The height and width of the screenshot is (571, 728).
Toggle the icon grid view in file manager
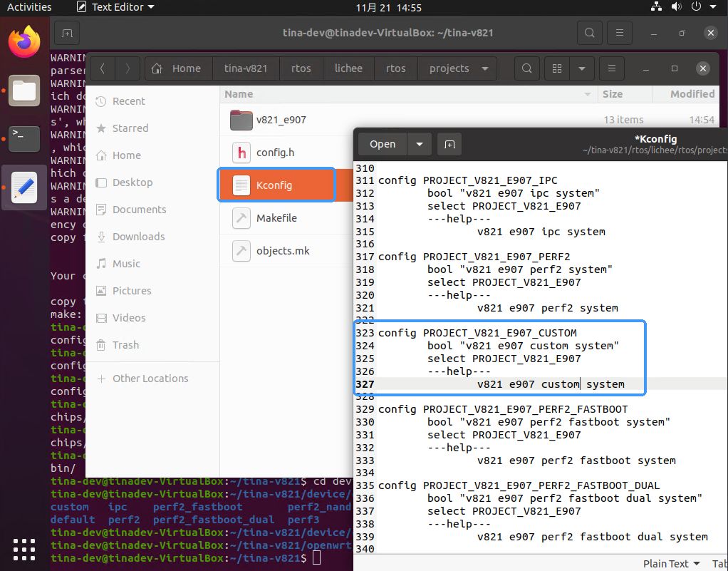(x=558, y=68)
